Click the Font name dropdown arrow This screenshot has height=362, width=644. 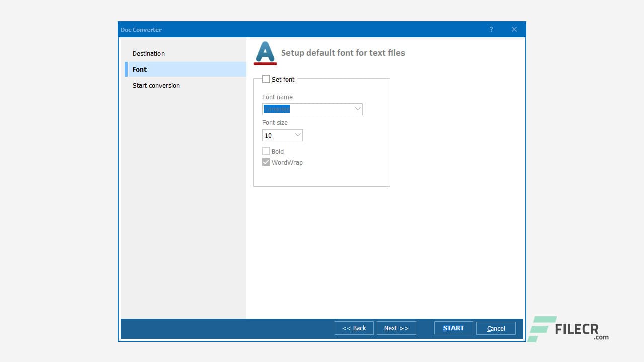click(x=357, y=109)
